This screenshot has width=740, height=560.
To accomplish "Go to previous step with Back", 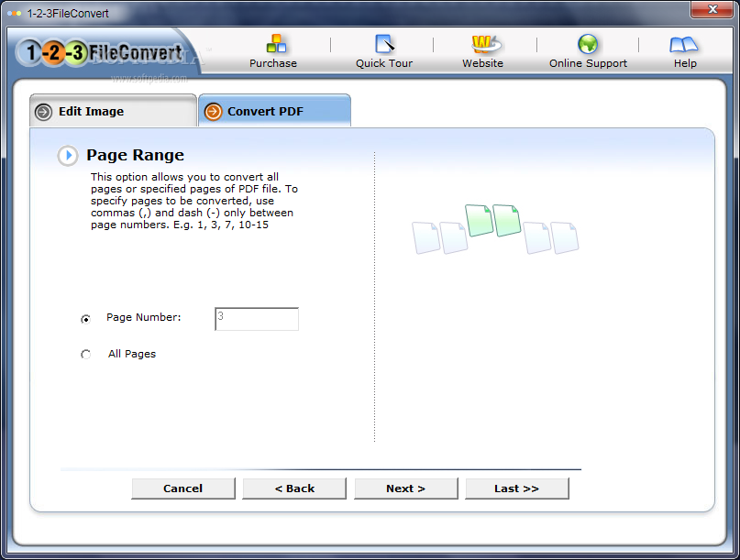I will 294,489.
